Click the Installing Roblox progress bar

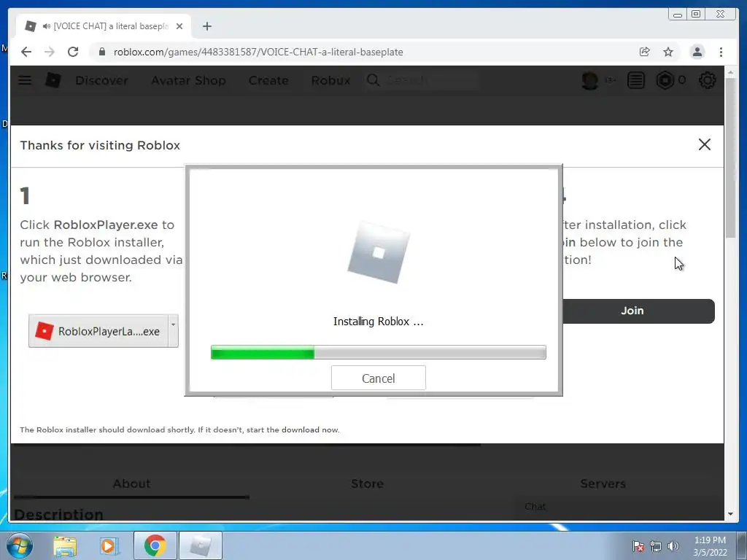click(379, 352)
